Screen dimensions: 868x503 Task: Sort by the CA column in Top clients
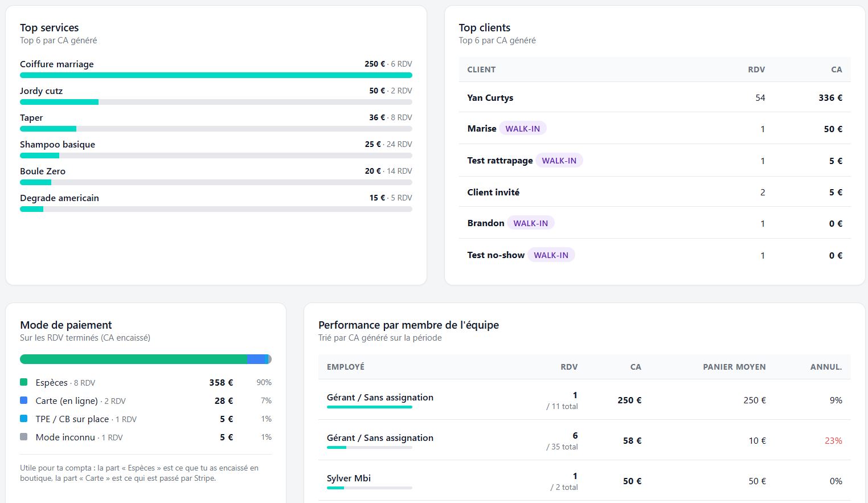coord(836,69)
